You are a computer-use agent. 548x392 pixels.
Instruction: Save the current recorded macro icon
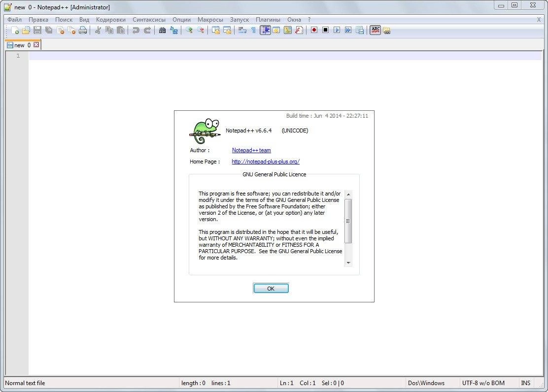click(x=360, y=31)
